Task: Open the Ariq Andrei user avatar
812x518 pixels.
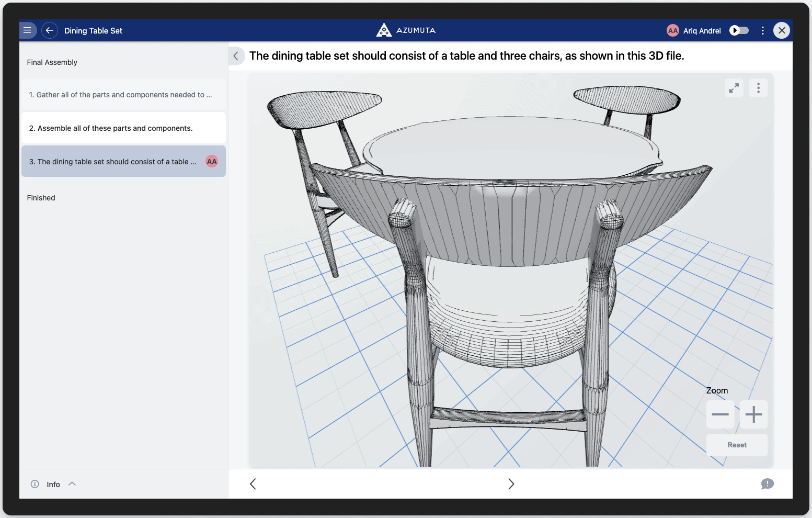Action: click(672, 30)
